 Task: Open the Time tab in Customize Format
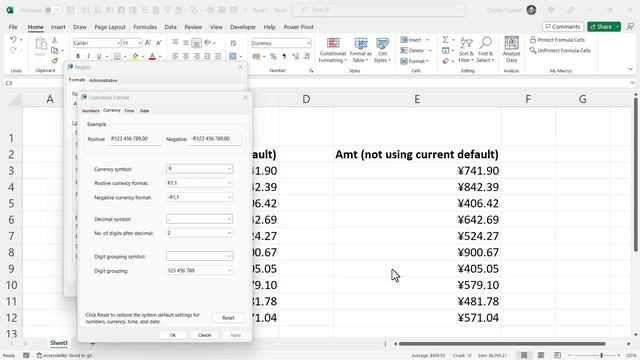(129, 111)
